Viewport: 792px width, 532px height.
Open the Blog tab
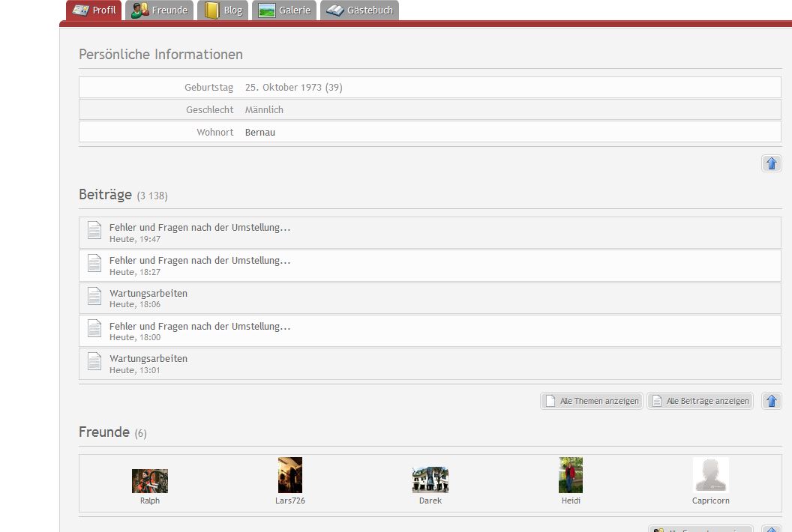(224, 10)
